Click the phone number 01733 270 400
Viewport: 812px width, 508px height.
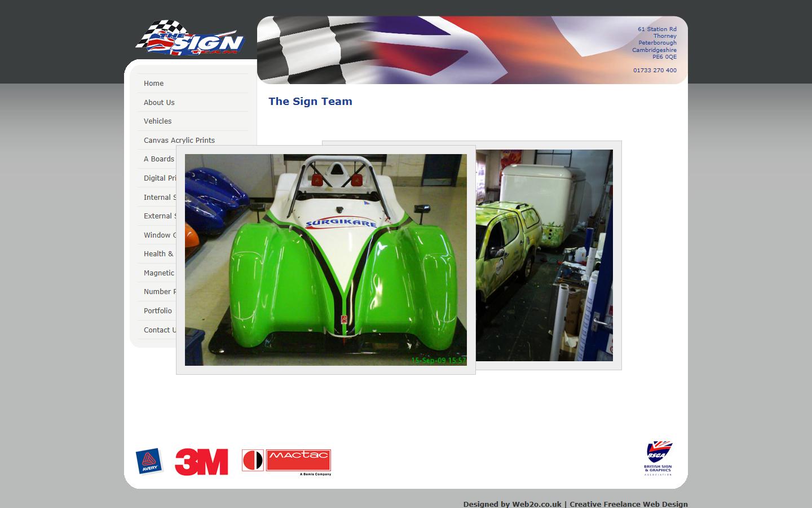(x=654, y=71)
